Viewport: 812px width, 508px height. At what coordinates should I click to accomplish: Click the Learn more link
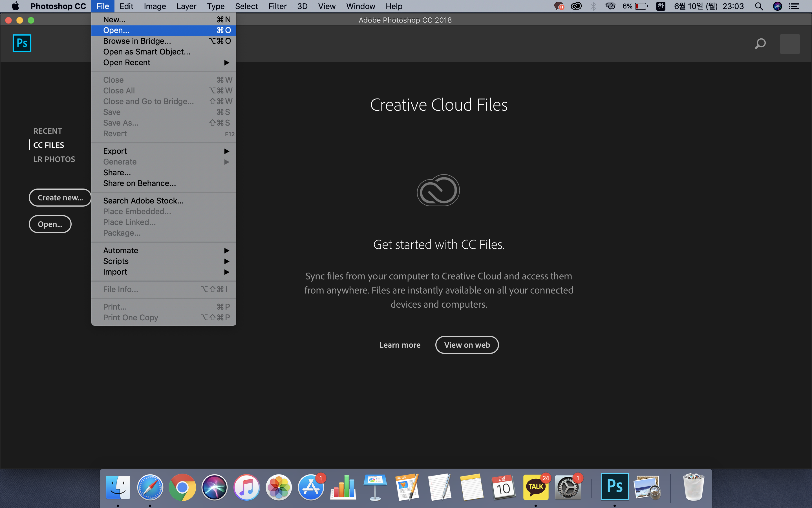(x=400, y=345)
